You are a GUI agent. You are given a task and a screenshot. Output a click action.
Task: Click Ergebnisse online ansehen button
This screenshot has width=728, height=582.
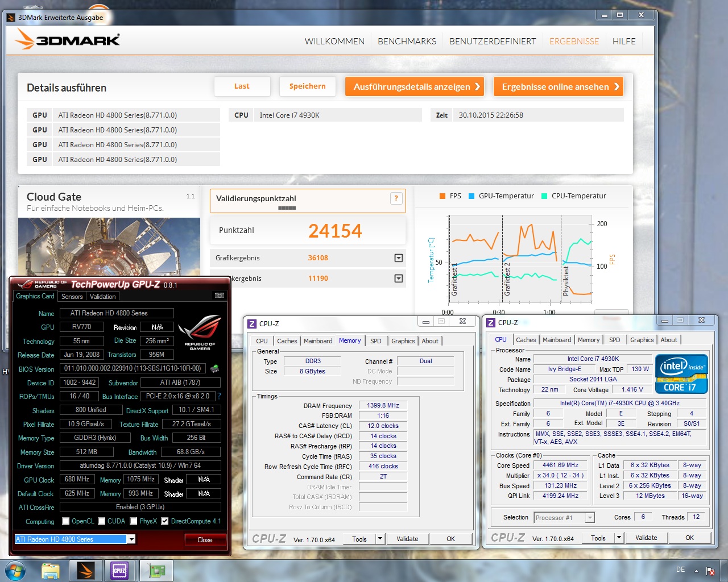click(559, 87)
